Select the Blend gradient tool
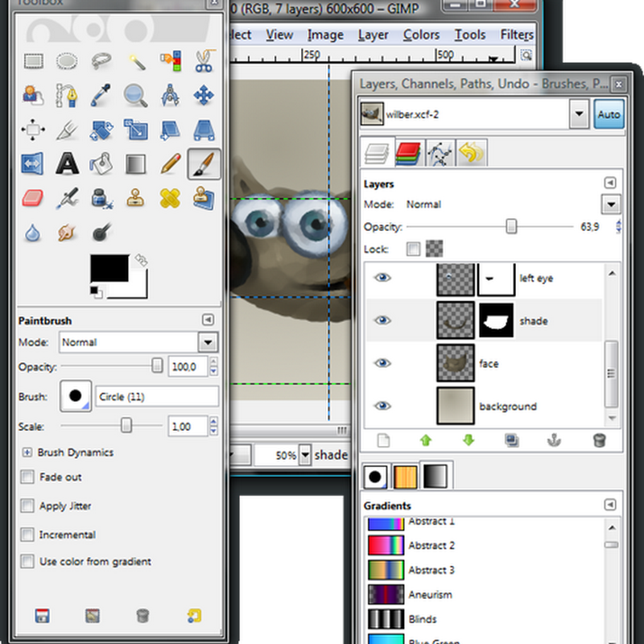Image resolution: width=644 pixels, height=644 pixels. click(x=136, y=164)
